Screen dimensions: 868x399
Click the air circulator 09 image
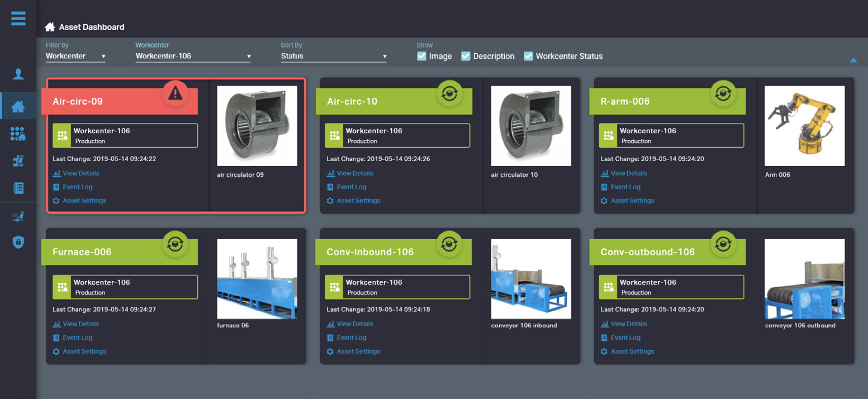pyautogui.click(x=257, y=126)
